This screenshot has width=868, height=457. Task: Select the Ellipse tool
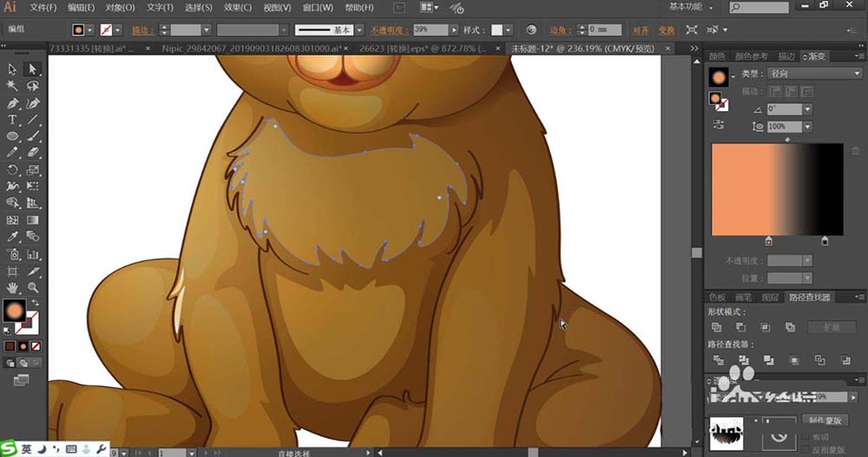pyautogui.click(x=12, y=136)
